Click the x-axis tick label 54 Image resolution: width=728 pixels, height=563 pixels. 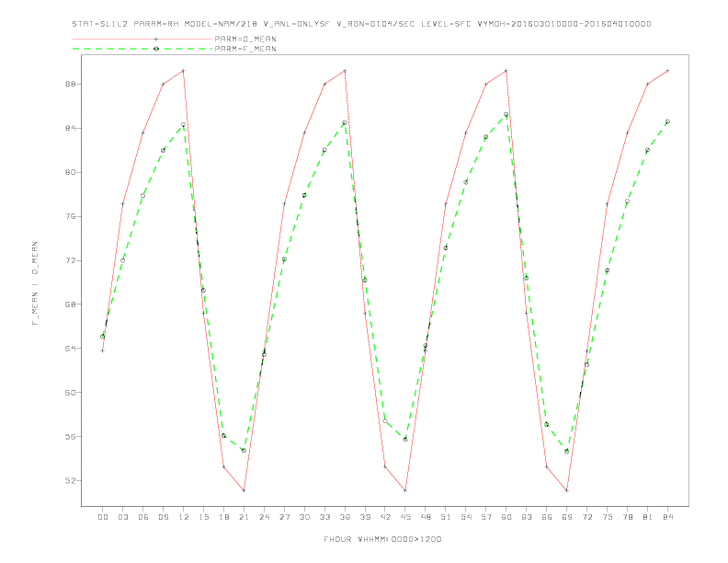click(466, 517)
